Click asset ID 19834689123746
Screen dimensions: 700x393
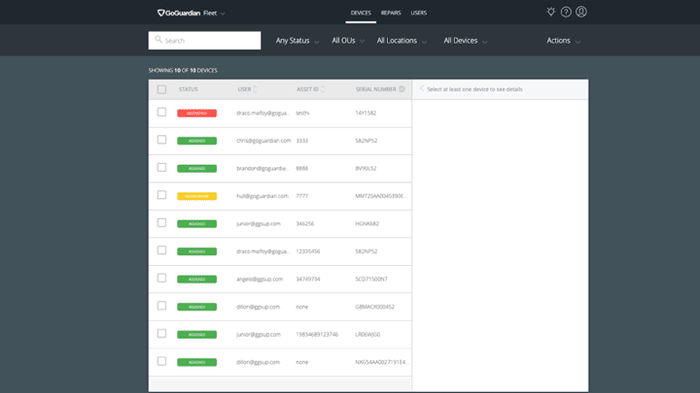pos(317,334)
